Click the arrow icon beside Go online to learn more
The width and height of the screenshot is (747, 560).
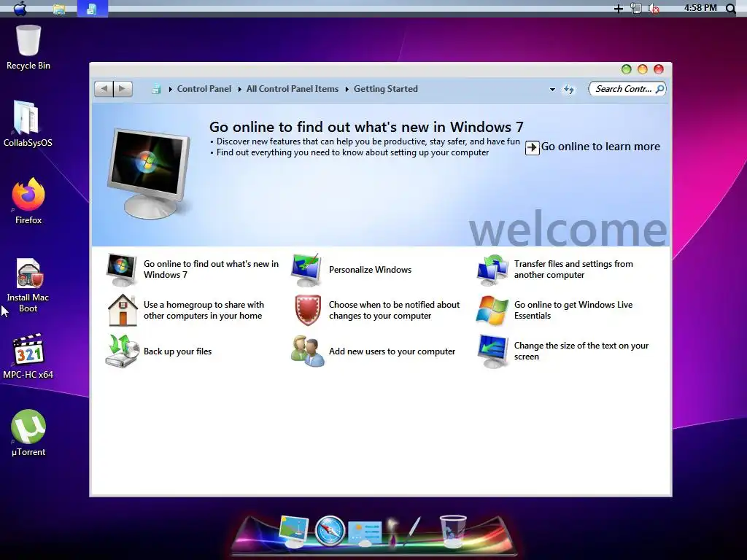pos(532,147)
